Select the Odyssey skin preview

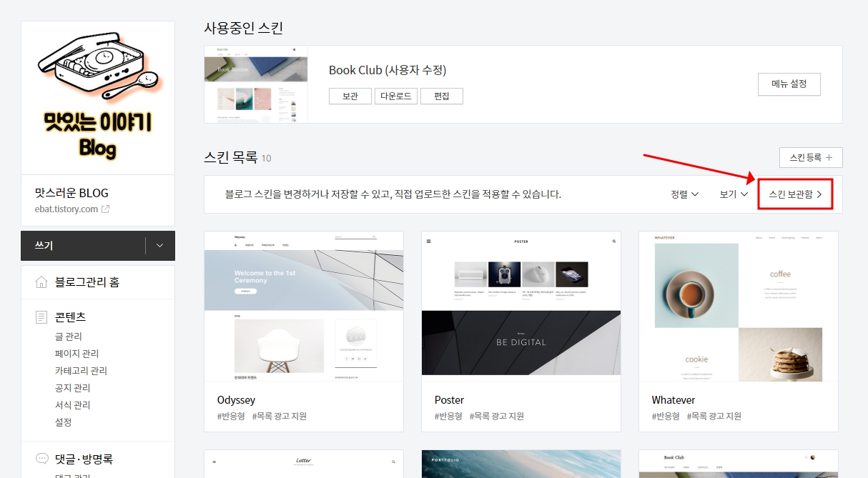(304, 307)
